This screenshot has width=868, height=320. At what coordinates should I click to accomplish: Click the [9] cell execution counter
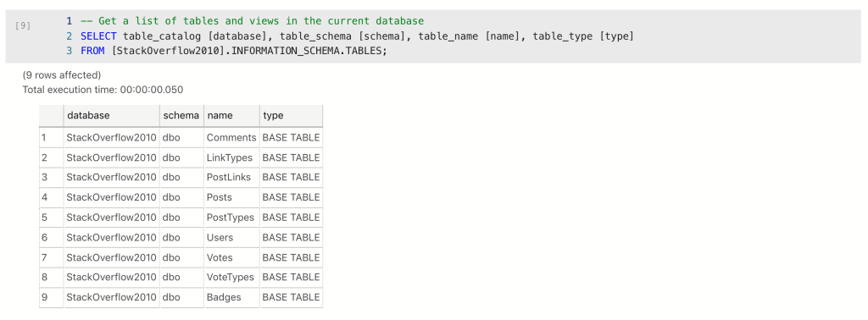pyautogui.click(x=23, y=25)
